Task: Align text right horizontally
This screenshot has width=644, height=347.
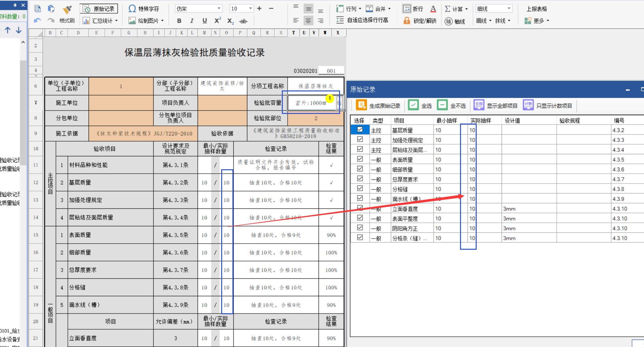Action: click(x=321, y=21)
